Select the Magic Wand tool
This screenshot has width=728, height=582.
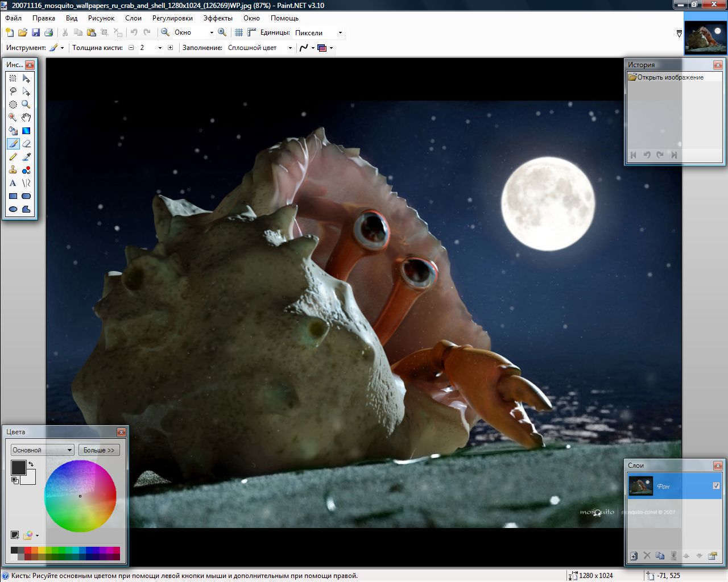coord(13,118)
